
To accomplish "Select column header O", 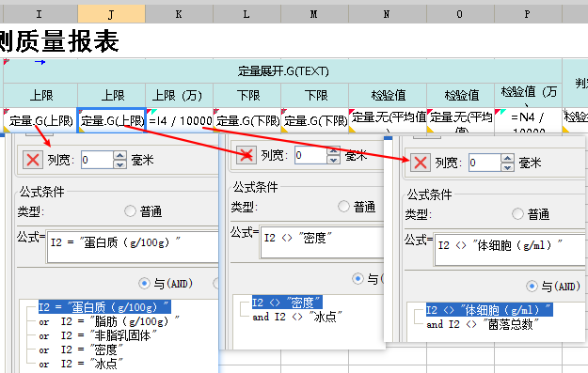I will [460, 14].
